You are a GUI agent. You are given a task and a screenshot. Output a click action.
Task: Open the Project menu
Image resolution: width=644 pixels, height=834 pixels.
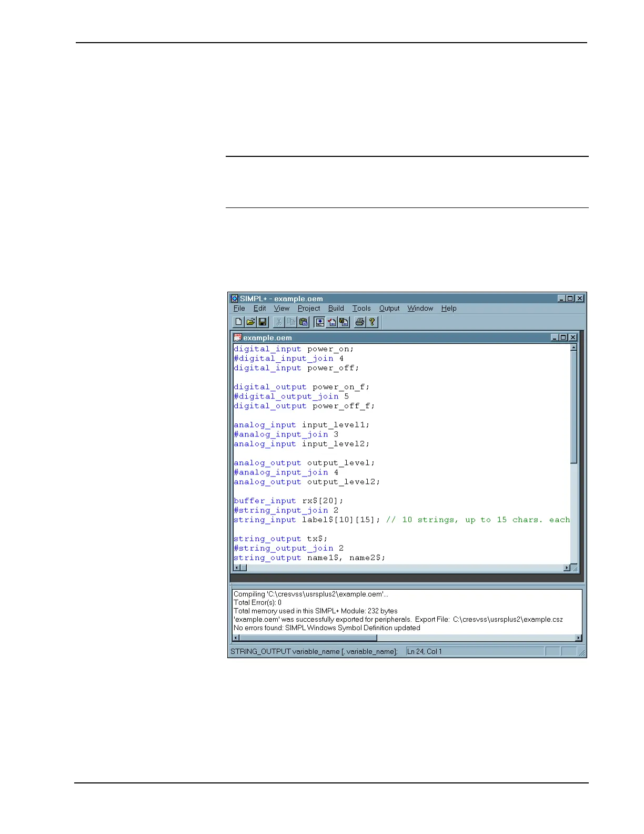[x=308, y=309]
